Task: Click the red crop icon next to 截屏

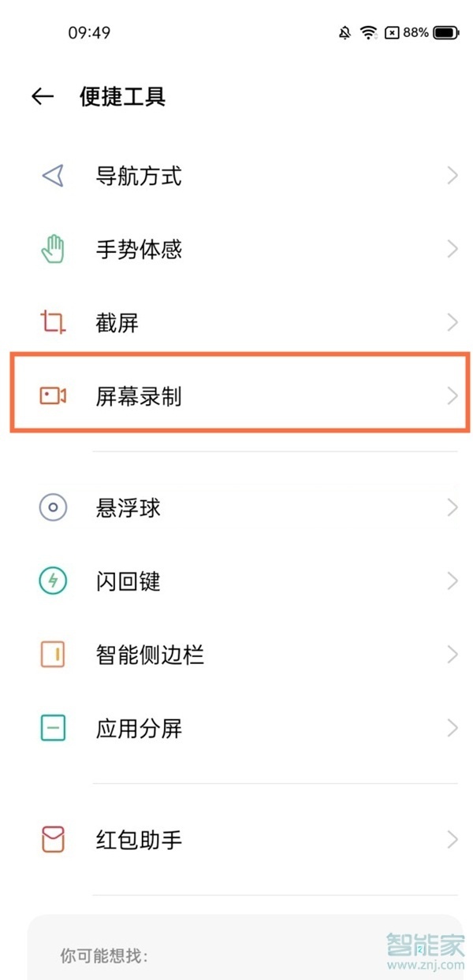Action: 52,321
